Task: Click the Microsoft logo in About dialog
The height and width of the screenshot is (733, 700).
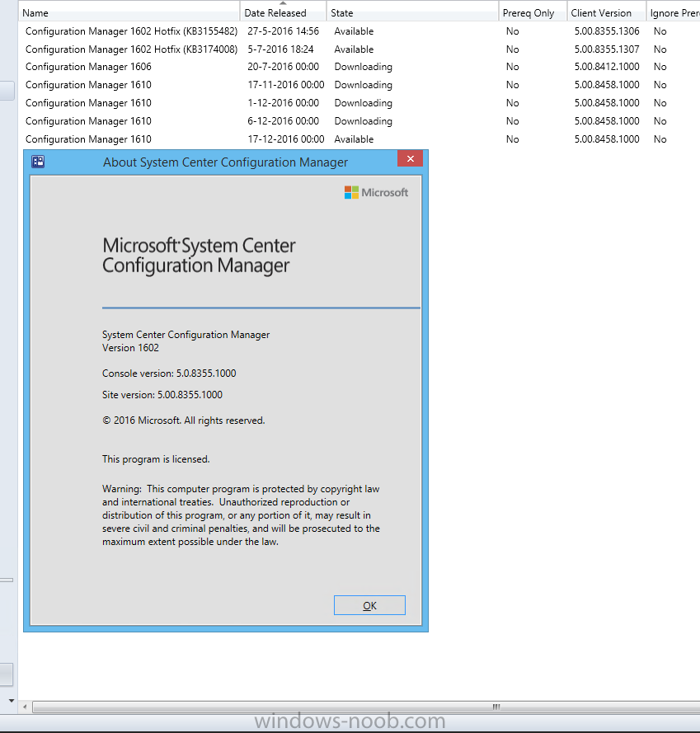Action: pos(376,193)
